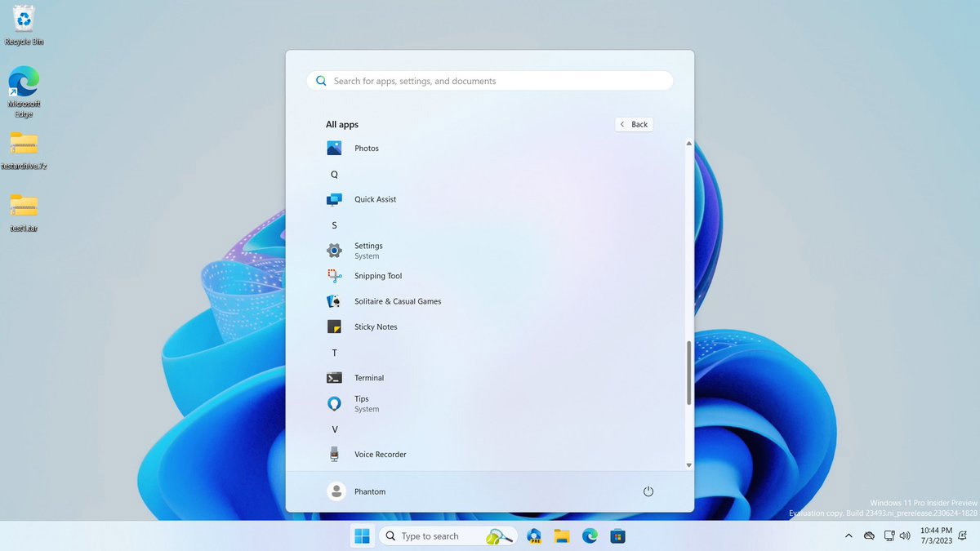Launch Sticky Notes
This screenshot has height=551, width=980.
(376, 327)
